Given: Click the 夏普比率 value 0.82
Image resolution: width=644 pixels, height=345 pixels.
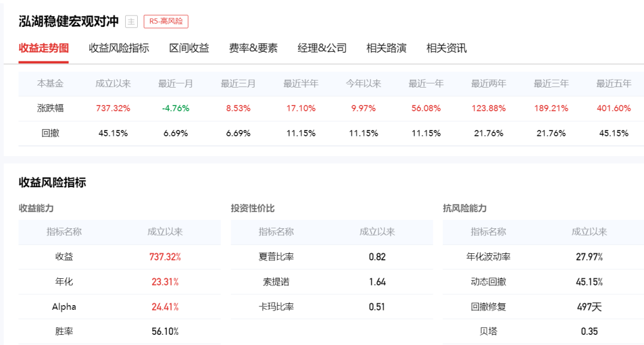Looking at the screenshot, I should coord(377,257).
